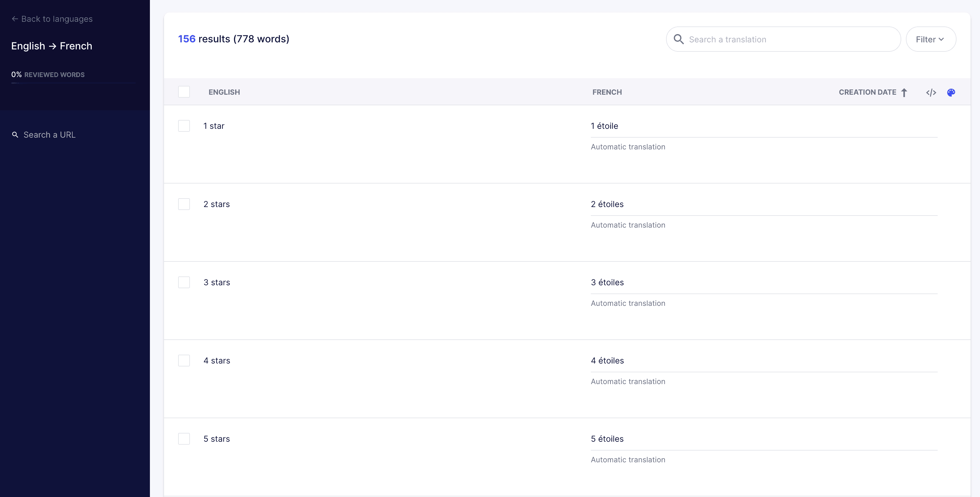
Task: Check the box for "1 star" row
Action: (x=184, y=126)
